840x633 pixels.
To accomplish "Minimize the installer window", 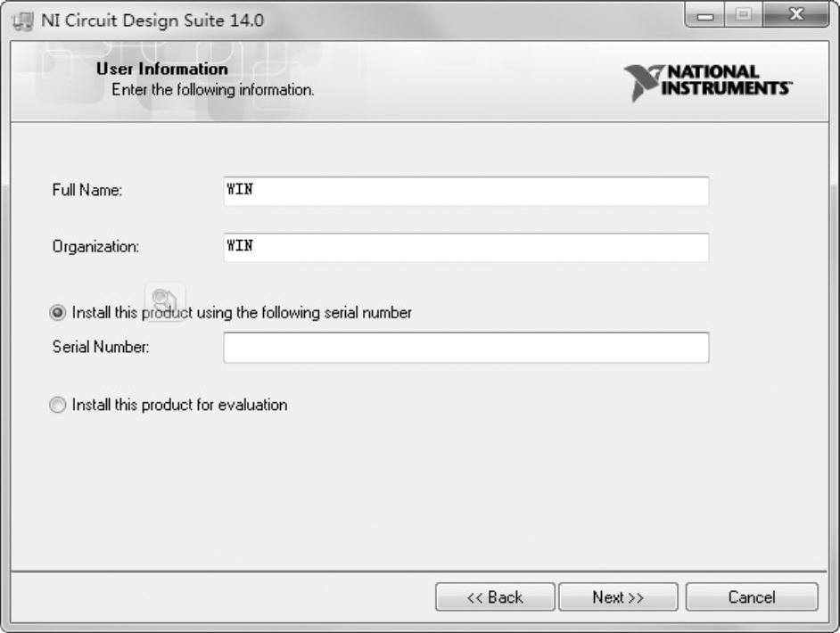I will pyautogui.click(x=705, y=14).
